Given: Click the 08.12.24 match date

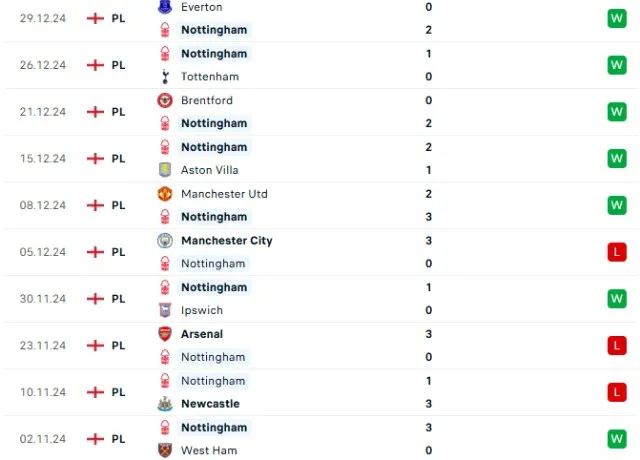Looking at the screenshot, I should click(x=41, y=205).
